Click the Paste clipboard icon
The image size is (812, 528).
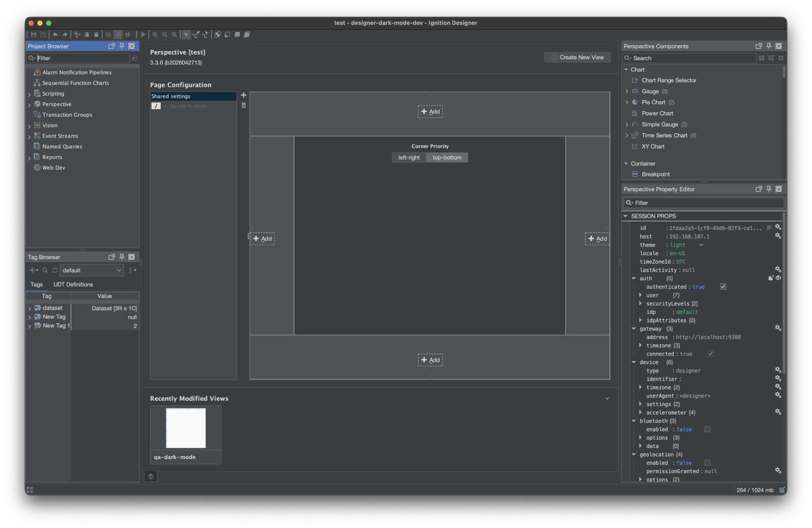coord(96,35)
